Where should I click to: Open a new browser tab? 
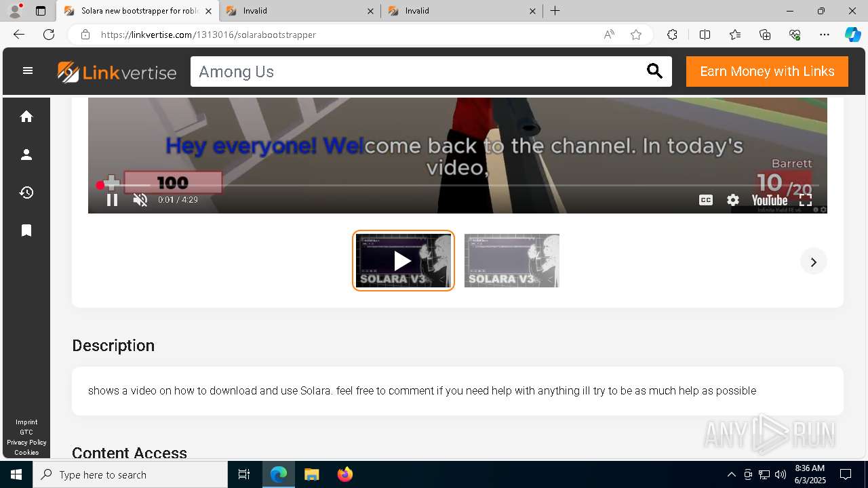pos(555,11)
